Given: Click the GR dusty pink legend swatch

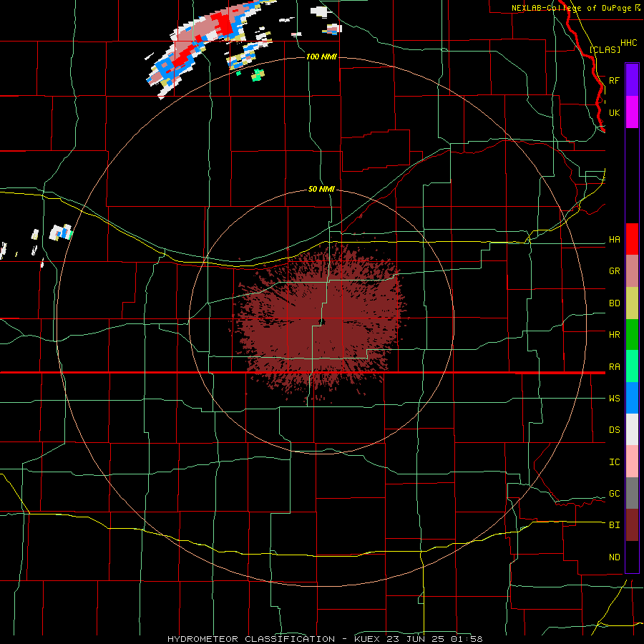Looking at the screenshot, I should [632, 271].
